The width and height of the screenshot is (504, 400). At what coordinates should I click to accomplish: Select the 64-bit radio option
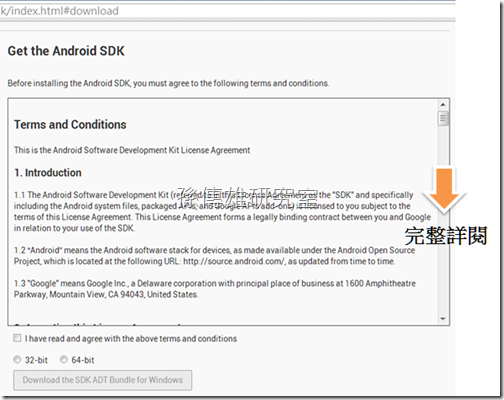(x=64, y=360)
